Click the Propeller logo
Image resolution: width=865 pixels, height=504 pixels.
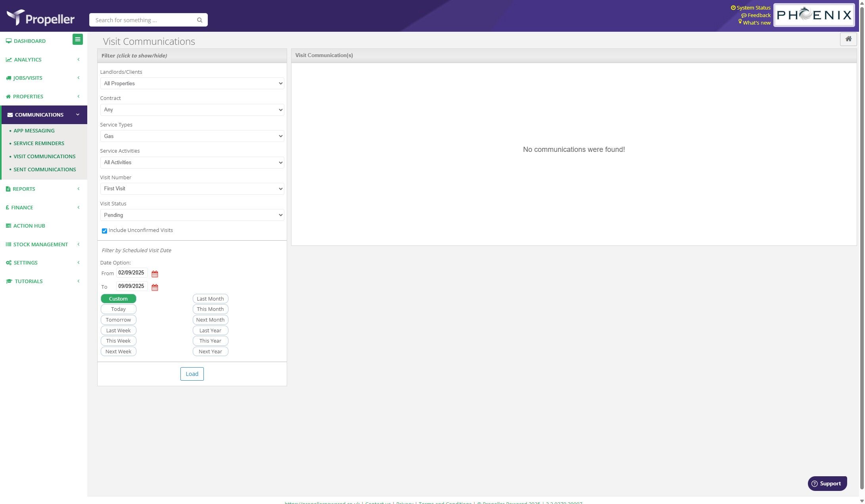click(x=40, y=18)
